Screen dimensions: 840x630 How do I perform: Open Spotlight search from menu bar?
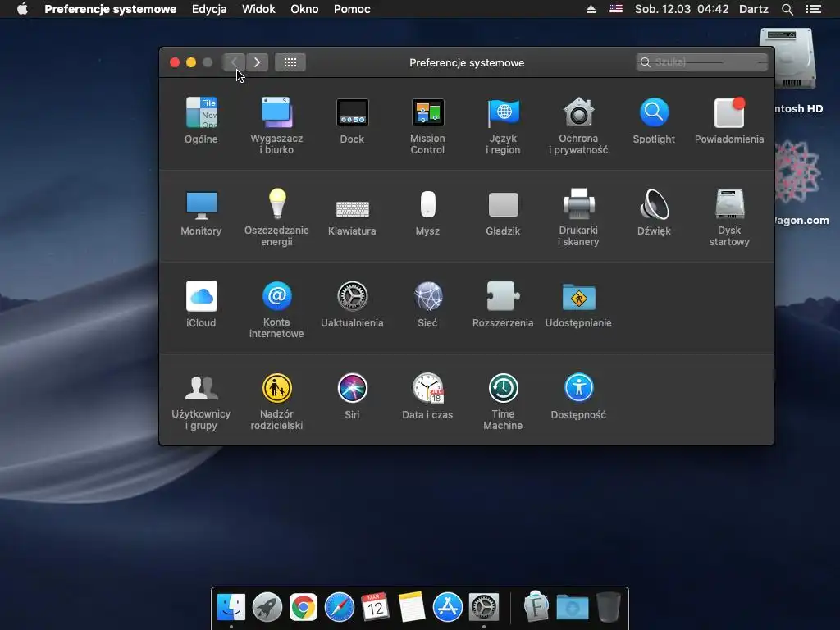pyautogui.click(x=787, y=9)
